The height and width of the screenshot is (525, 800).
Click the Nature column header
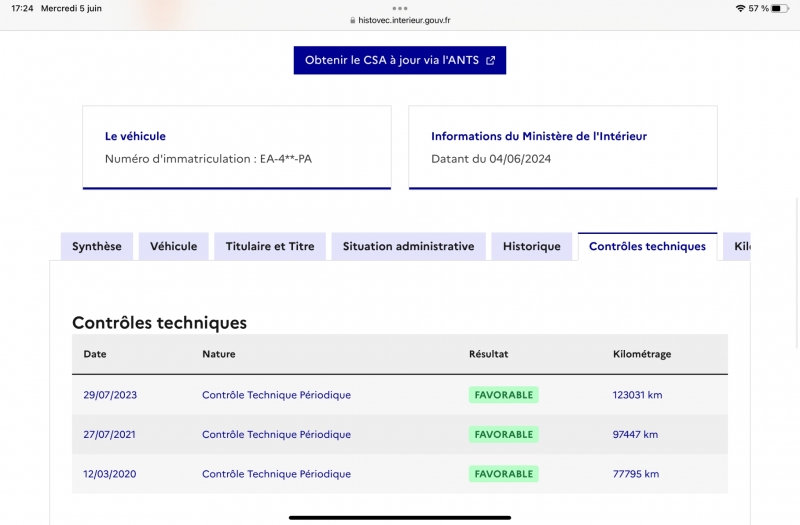click(x=219, y=354)
